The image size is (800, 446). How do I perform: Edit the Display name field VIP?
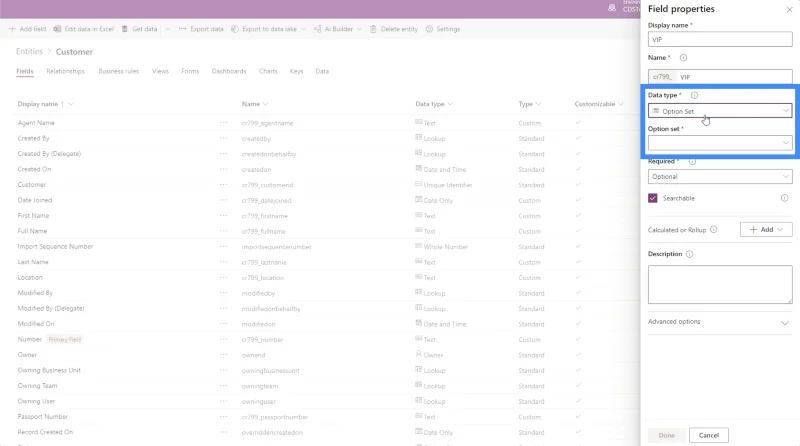pos(720,39)
